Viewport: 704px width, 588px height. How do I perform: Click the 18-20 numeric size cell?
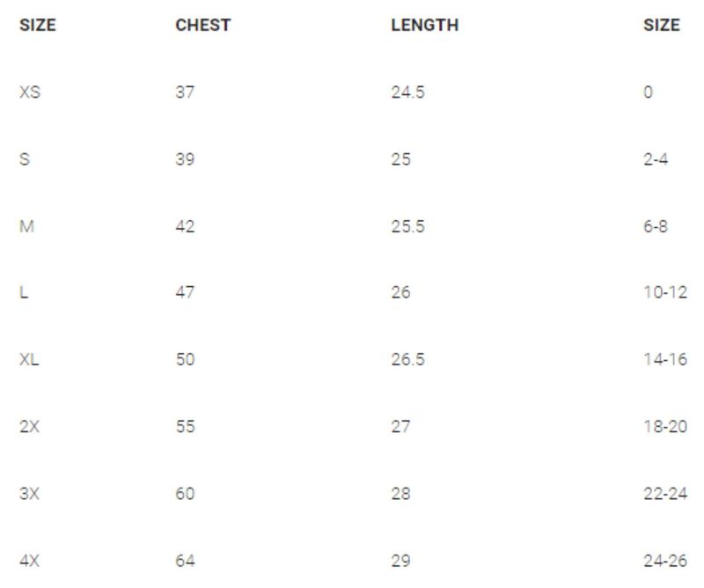pyautogui.click(x=664, y=427)
